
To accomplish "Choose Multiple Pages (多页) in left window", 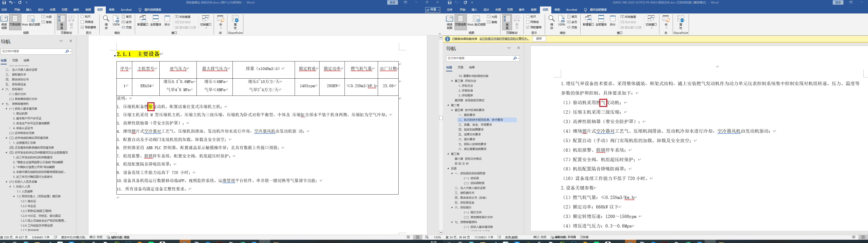I will pyautogui.click(x=127, y=22).
